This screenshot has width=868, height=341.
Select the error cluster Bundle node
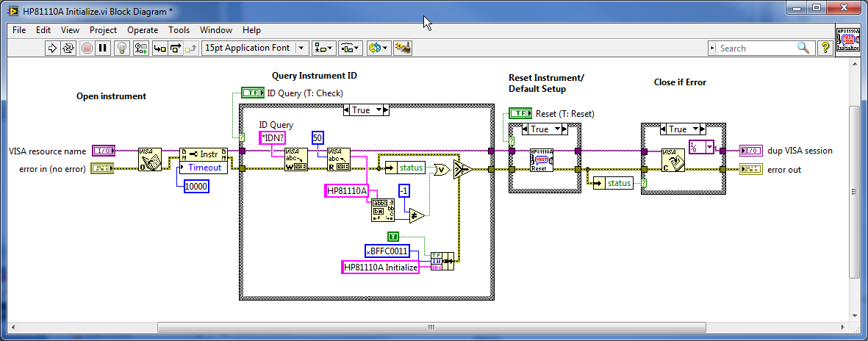pyautogui.click(x=442, y=260)
